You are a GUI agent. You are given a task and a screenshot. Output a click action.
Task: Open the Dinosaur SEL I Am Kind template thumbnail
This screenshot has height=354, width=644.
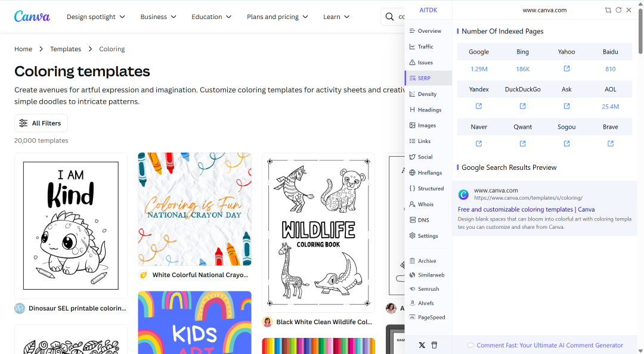click(x=71, y=225)
